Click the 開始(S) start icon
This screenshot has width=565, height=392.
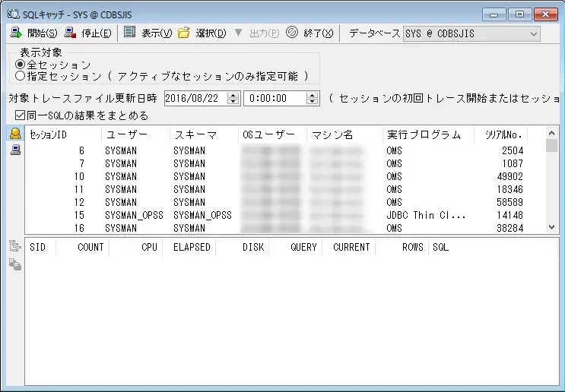pyautogui.click(x=15, y=33)
